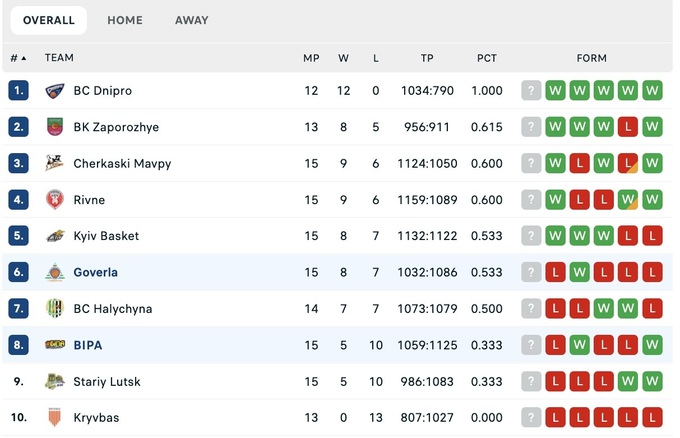This screenshot has height=438, width=680.
Task: Click the Rivne team shield logo
Action: click(x=55, y=200)
